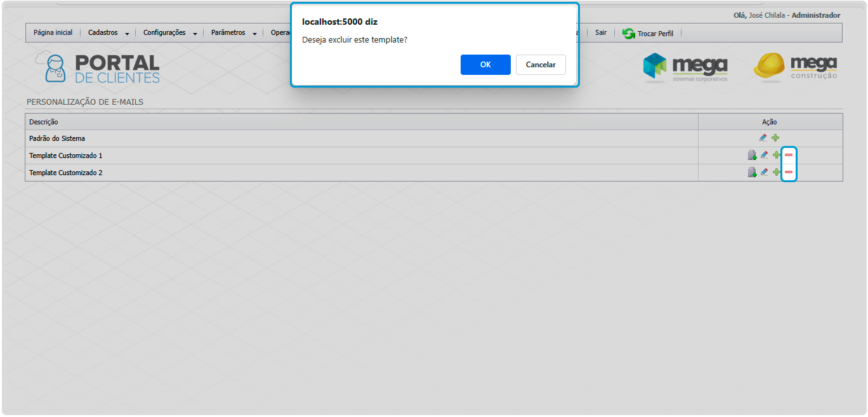Confirm deletion with the OK button
Screen dimensions: 868x417
pos(485,65)
